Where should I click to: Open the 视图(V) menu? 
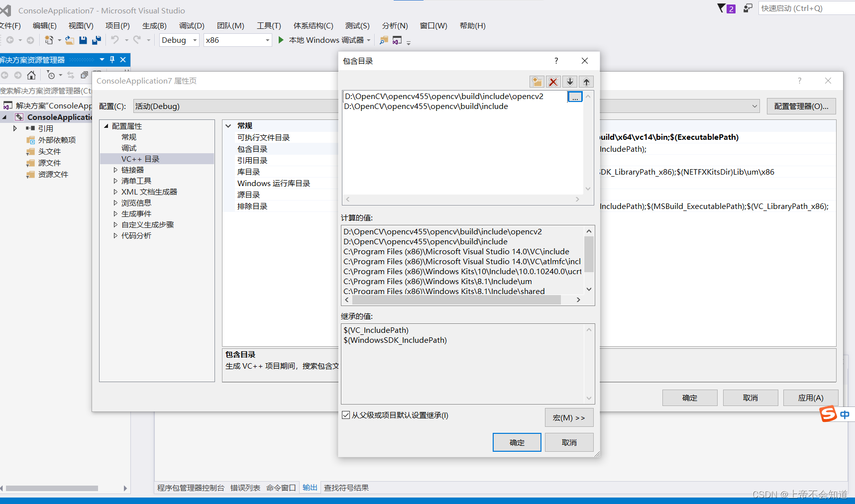(x=81, y=25)
